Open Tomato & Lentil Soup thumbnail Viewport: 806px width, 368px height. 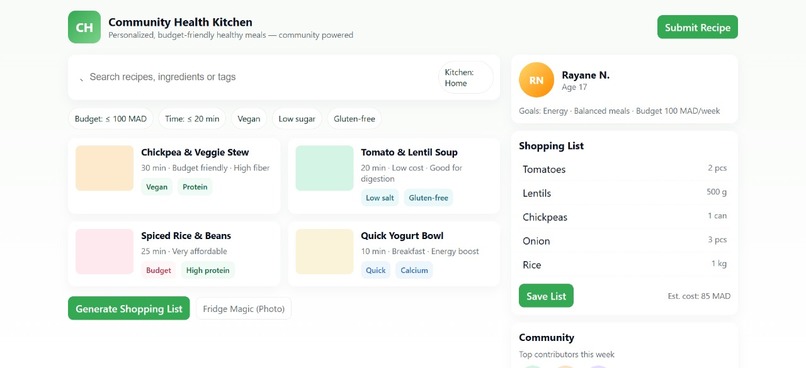click(324, 168)
